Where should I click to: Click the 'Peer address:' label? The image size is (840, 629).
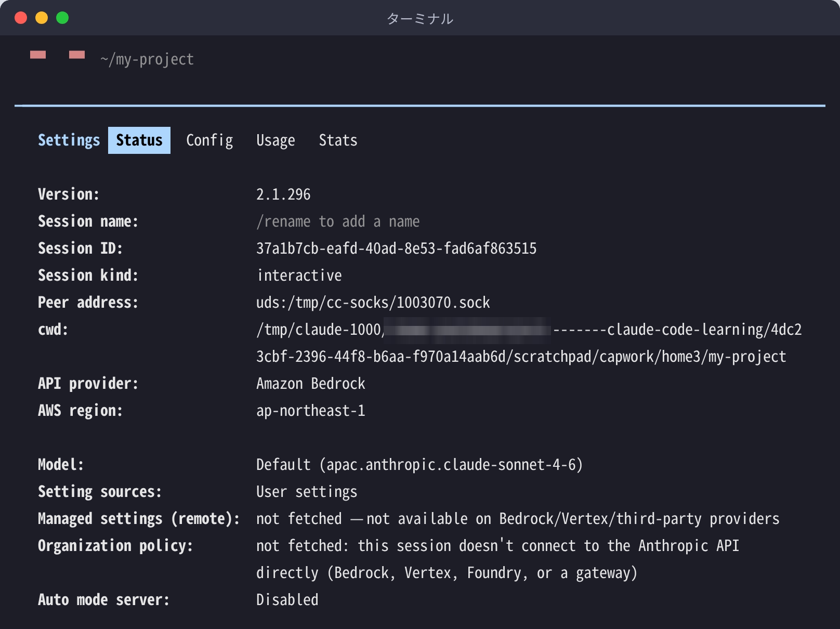pyautogui.click(x=88, y=303)
